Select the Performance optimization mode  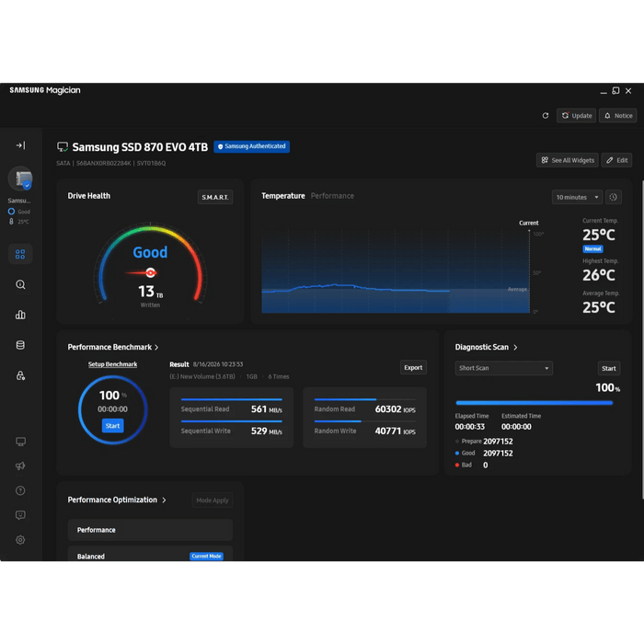150,530
